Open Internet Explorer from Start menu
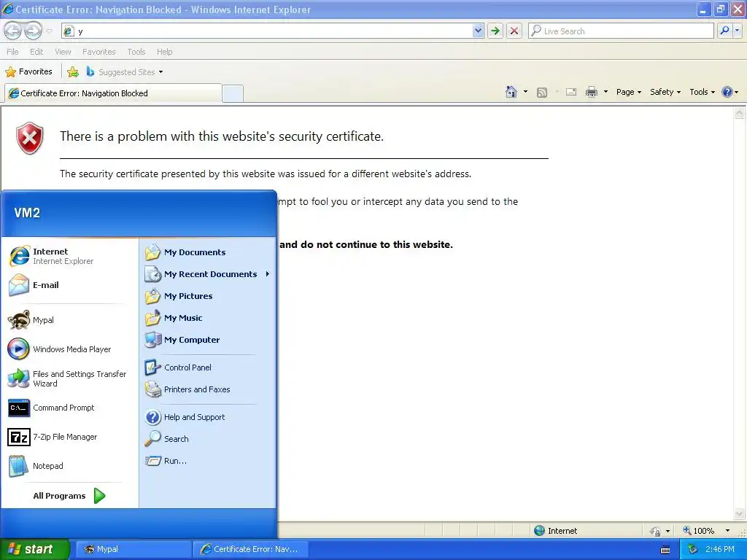Viewport: 747px width, 560px height. pos(69,256)
